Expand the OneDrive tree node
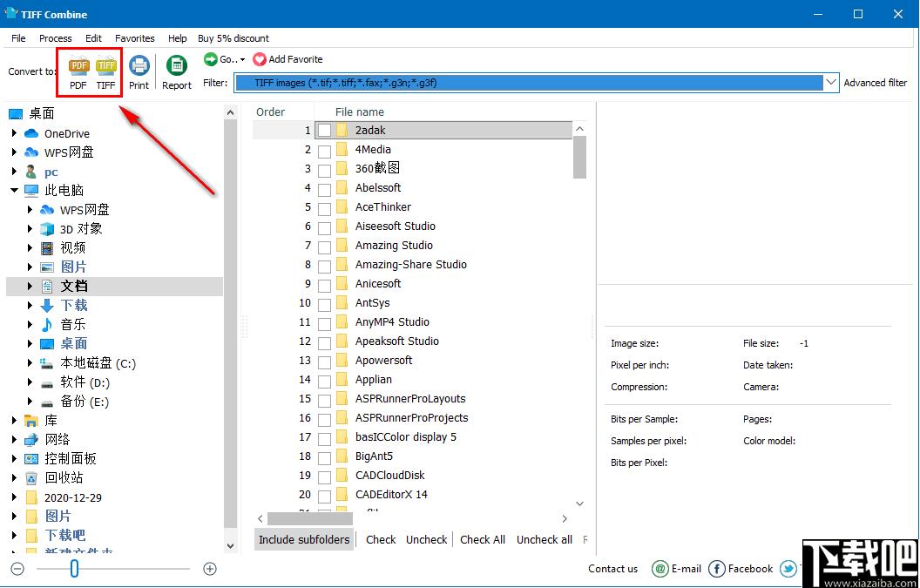Viewport: 920px width, 588px height. pos(14,134)
